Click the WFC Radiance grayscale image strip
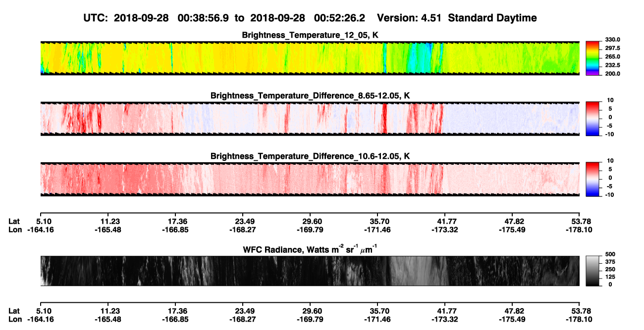The image size is (644, 330). click(x=310, y=271)
